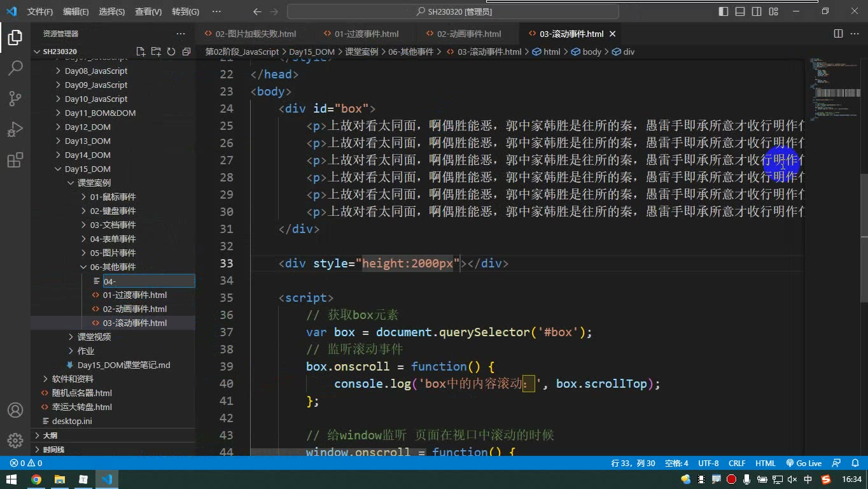Change the HTML language mode

pos(765,464)
